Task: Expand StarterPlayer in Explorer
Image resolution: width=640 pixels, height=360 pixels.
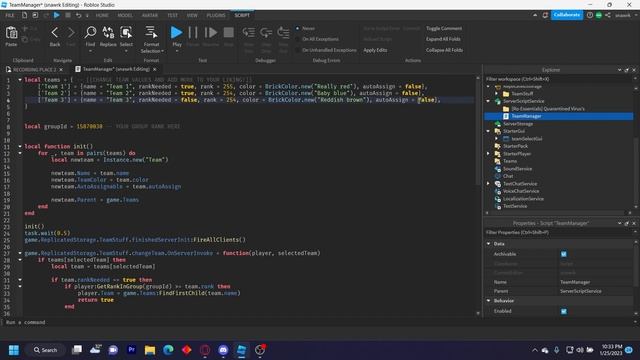Action: 488,154
